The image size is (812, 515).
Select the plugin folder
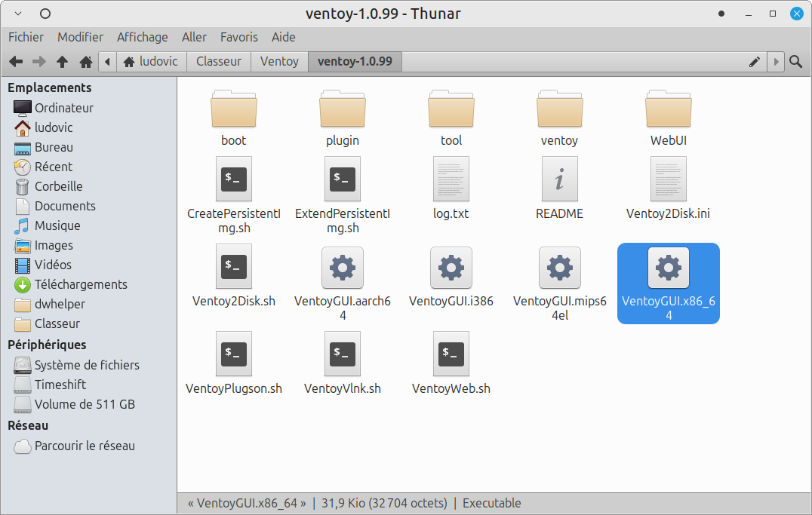point(343,118)
